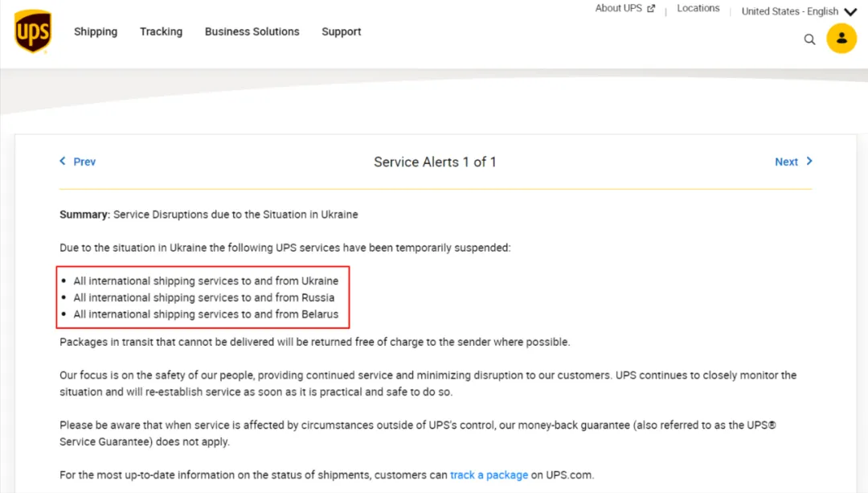This screenshot has width=868, height=493.
Task: Click the right chevron beside Next
Action: [x=809, y=161]
